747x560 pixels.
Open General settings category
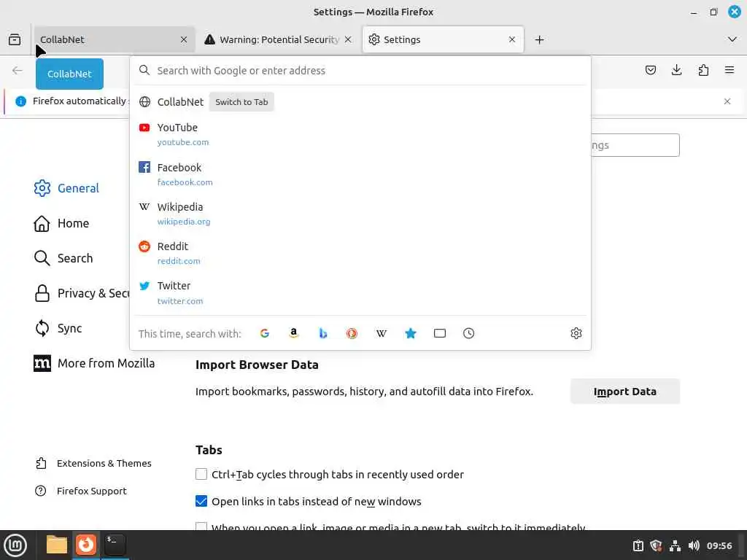pyautogui.click(x=66, y=188)
